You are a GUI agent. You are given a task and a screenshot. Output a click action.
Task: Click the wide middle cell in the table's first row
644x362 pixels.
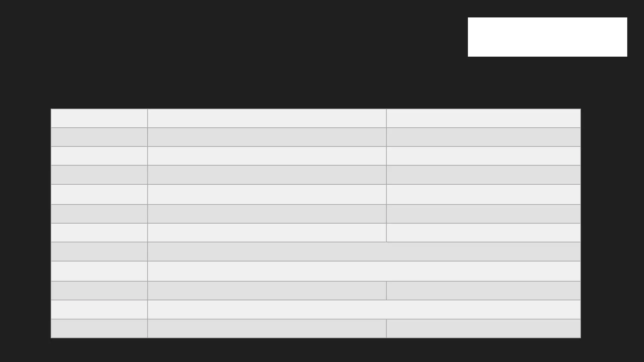[x=267, y=118]
